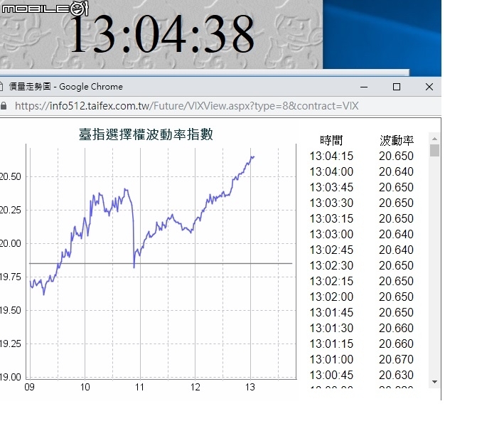
Task: Click the 時間 column header
Action: (331, 140)
